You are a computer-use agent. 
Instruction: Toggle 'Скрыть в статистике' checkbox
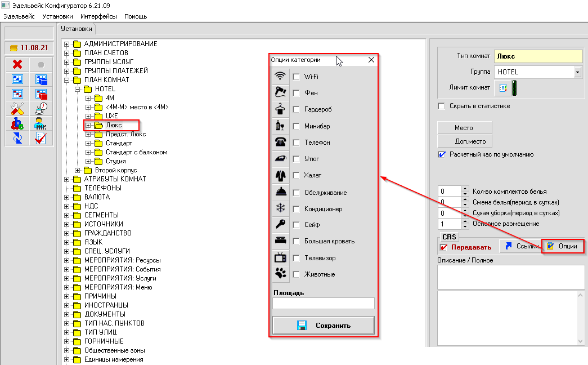coord(442,106)
